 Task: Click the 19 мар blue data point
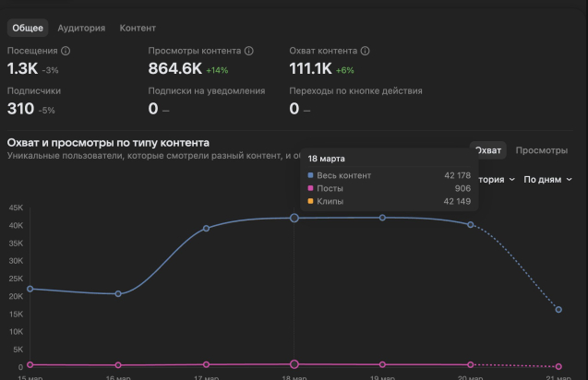pyautogui.click(x=382, y=218)
